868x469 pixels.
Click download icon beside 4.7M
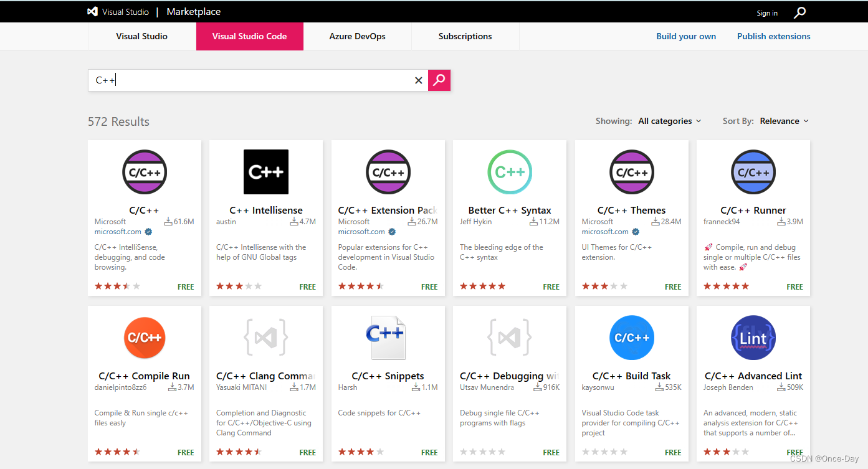(x=294, y=221)
